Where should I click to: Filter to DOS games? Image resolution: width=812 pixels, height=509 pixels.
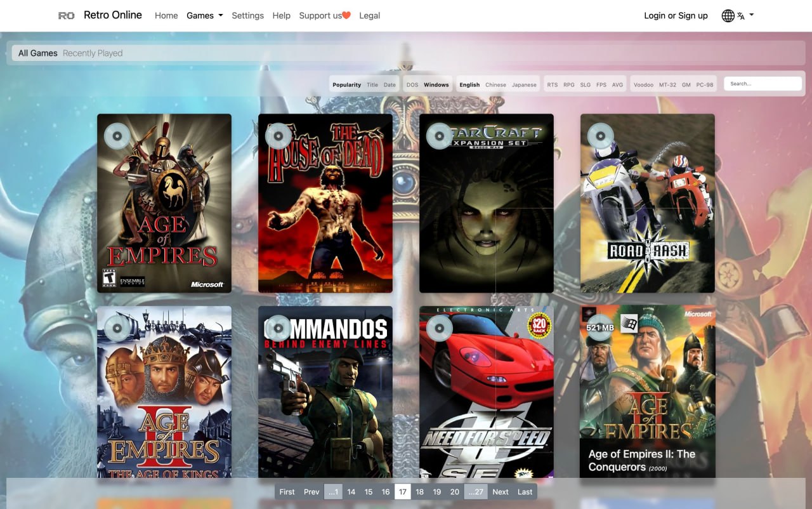point(412,84)
